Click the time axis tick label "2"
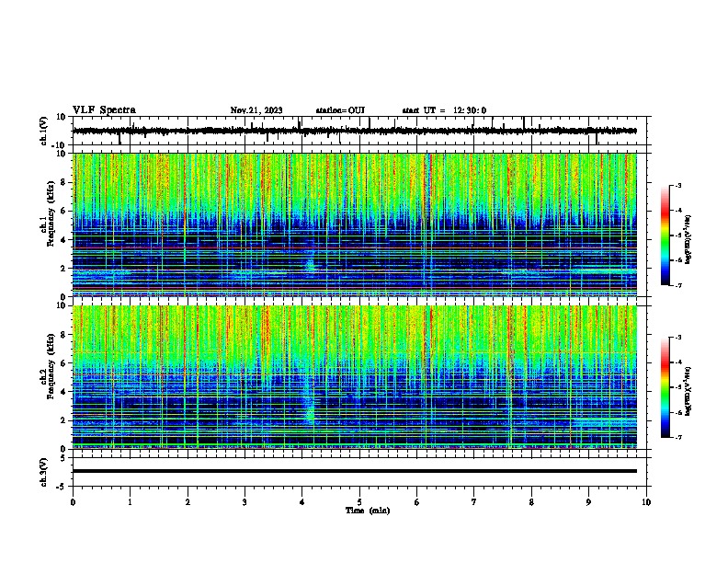The image size is (728, 563). (188, 502)
